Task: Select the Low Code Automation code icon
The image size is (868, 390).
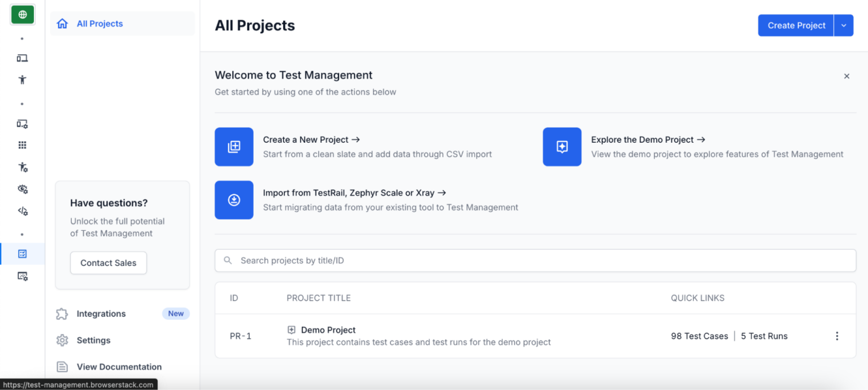Action: (x=23, y=211)
